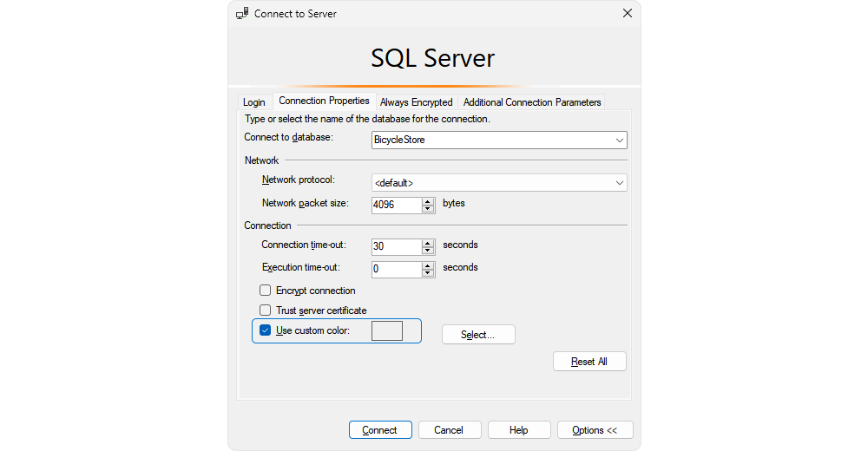The image size is (868, 451).
Task: Increase Connection time-out with up arrow
Action: click(427, 243)
